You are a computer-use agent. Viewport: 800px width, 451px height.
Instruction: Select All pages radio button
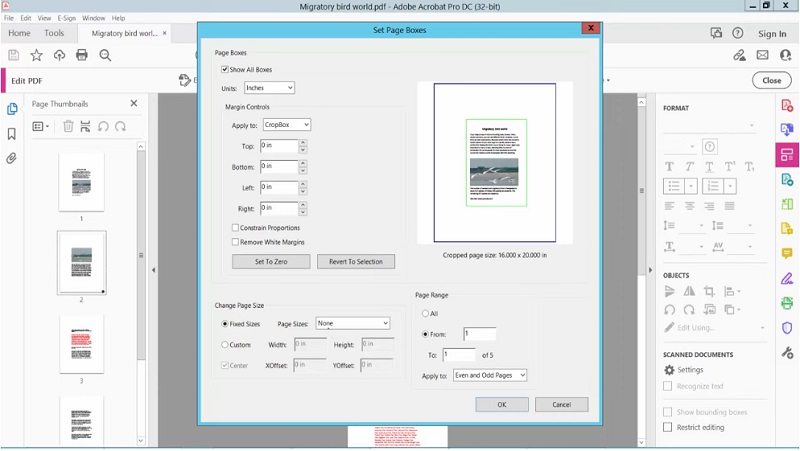coord(425,313)
